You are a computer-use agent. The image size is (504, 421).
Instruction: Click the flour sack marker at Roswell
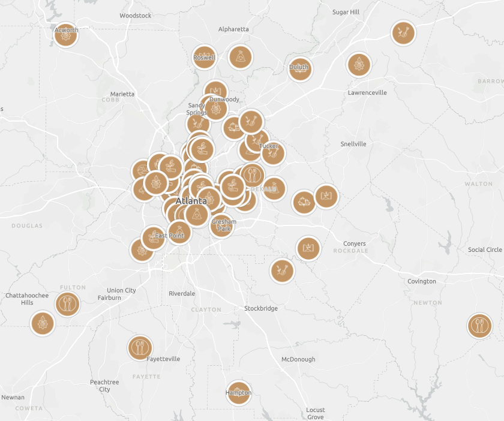(205, 57)
